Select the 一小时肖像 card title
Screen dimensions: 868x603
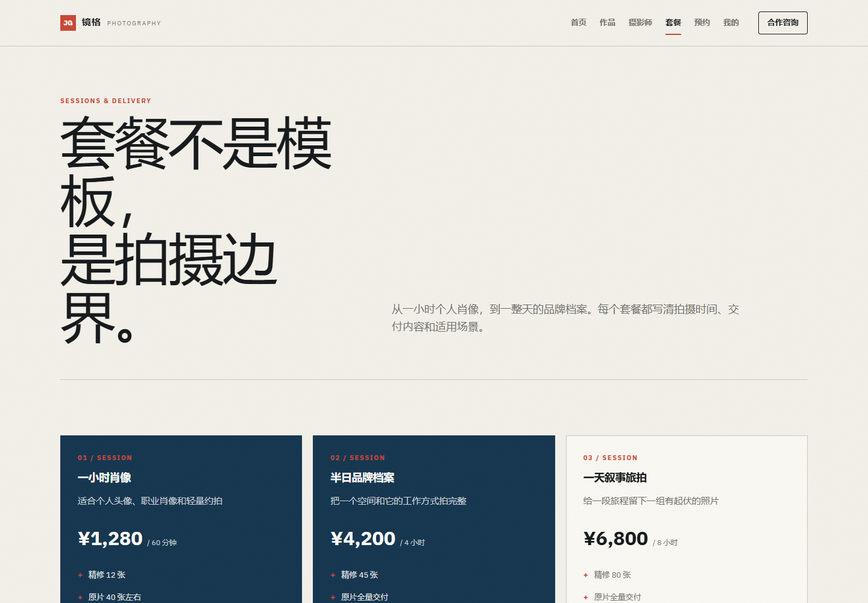point(104,478)
